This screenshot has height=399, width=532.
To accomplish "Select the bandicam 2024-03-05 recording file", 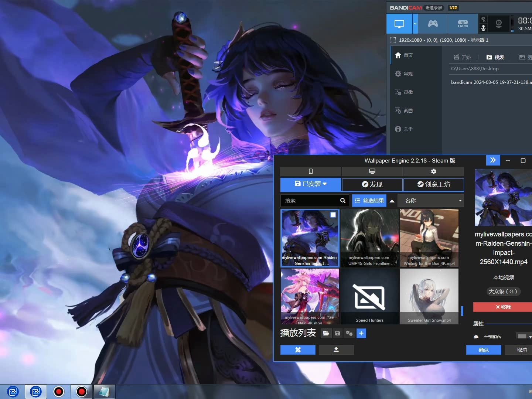I will [491, 82].
